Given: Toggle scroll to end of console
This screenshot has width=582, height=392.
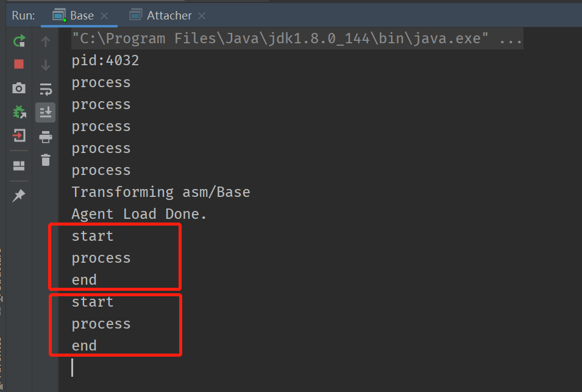Looking at the screenshot, I should point(46,112).
